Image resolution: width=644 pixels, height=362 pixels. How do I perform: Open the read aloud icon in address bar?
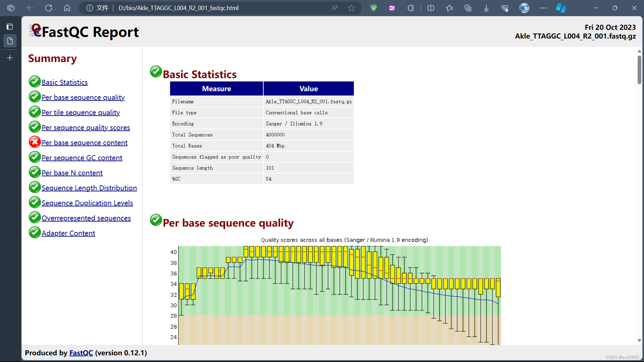point(334,8)
